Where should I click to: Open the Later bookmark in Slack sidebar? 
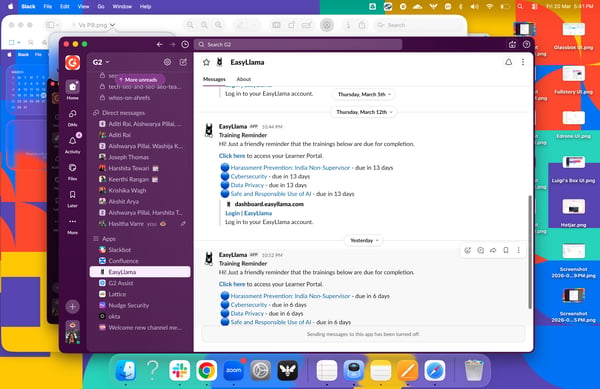point(72,195)
